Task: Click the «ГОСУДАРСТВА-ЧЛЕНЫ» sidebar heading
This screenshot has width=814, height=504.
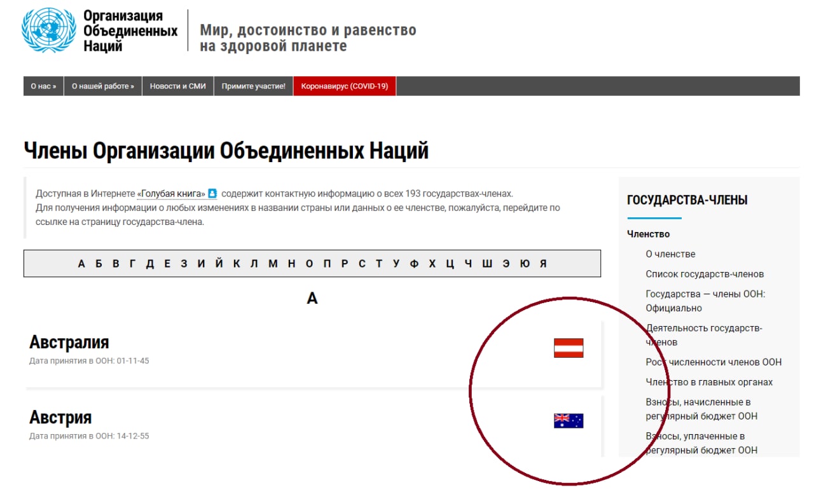Action: (687, 200)
